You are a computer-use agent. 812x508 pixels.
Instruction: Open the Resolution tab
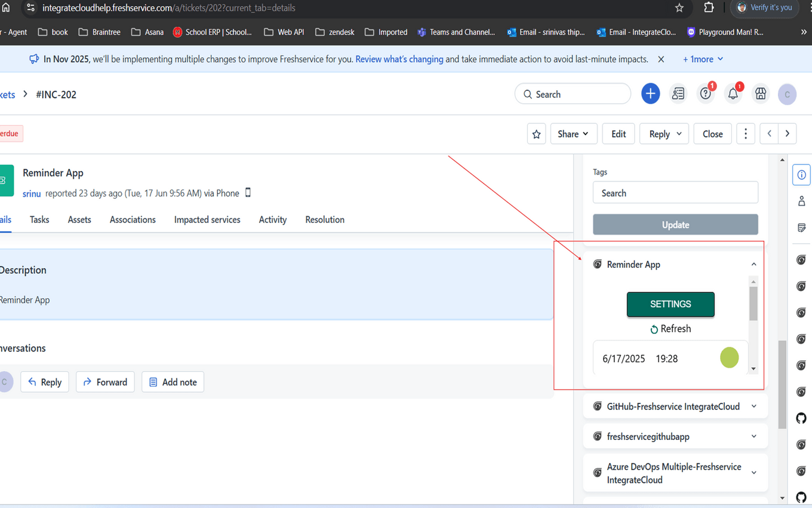(x=325, y=219)
